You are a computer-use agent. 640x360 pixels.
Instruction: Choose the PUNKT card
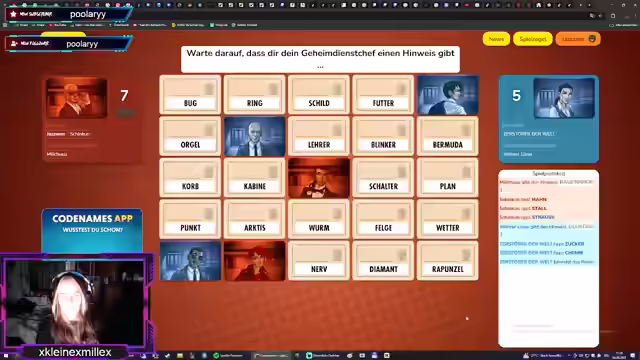190,220
